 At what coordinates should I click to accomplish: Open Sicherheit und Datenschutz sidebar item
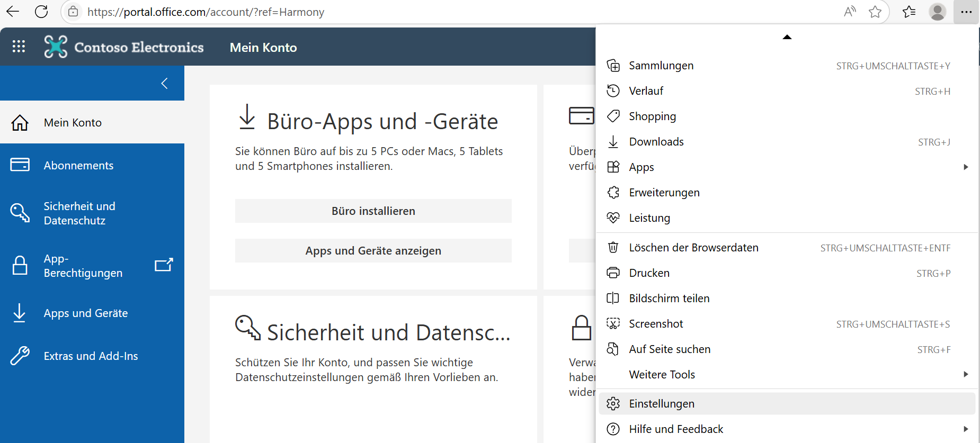[92, 213]
